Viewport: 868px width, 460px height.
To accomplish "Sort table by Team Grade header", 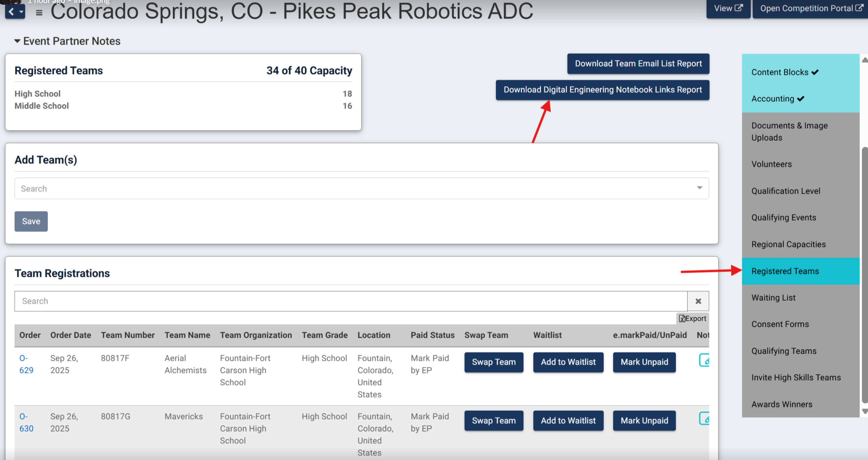I will [x=325, y=335].
